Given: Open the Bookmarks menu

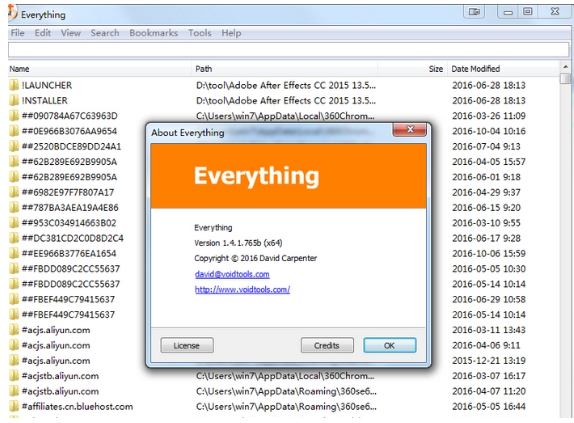Looking at the screenshot, I should (x=153, y=33).
